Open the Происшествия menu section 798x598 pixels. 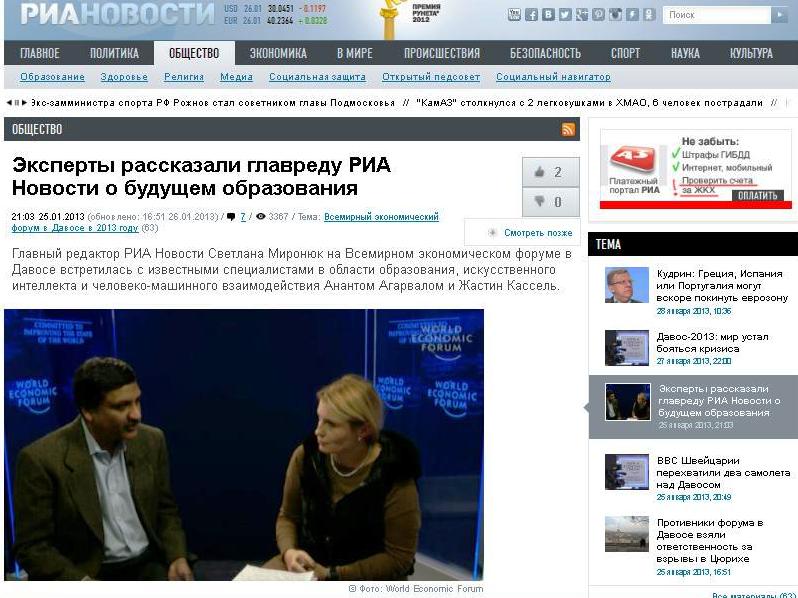point(442,53)
